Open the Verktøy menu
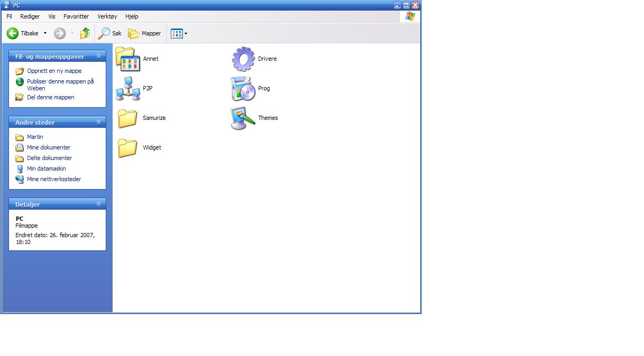The width and height of the screenshot is (644, 356). coord(107,16)
